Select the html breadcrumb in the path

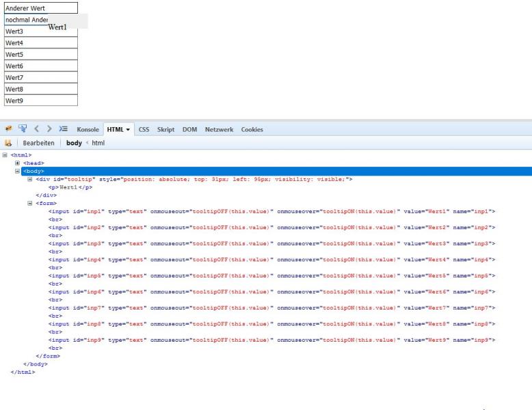click(98, 143)
